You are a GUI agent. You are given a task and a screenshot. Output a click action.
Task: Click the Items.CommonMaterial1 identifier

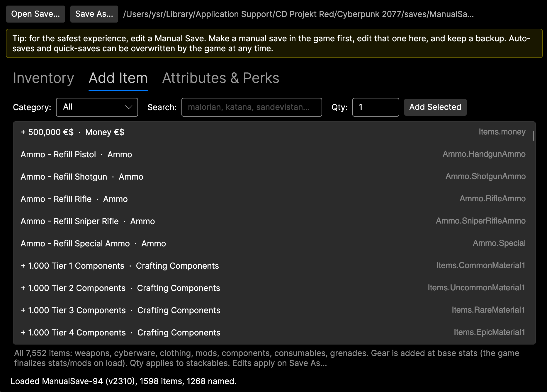(x=481, y=265)
